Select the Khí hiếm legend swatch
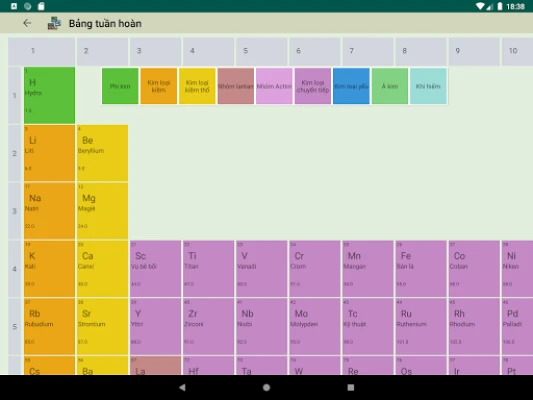Viewport: 533px width, 400px height. (428, 86)
